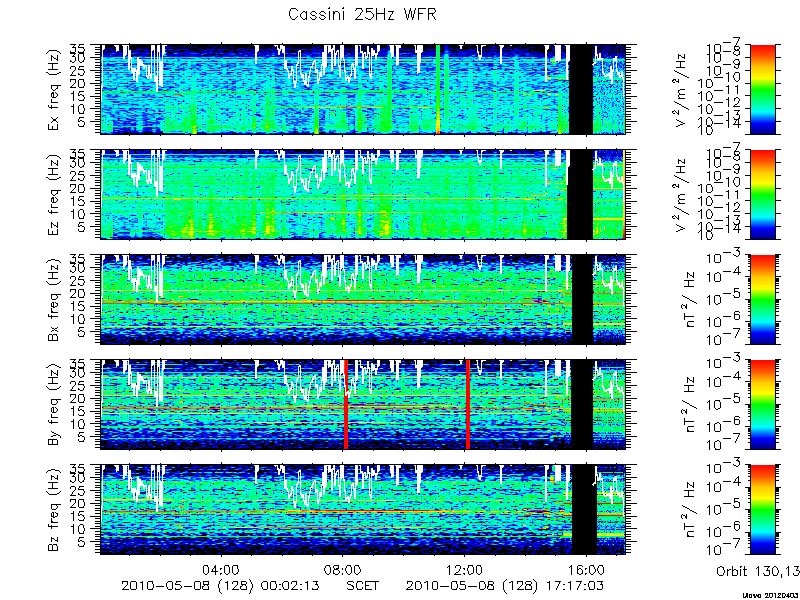The height and width of the screenshot is (600, 800).
Task: Click the nT²/Hz unit label beside Bz colorbar
Action: [x=690, y=510]
